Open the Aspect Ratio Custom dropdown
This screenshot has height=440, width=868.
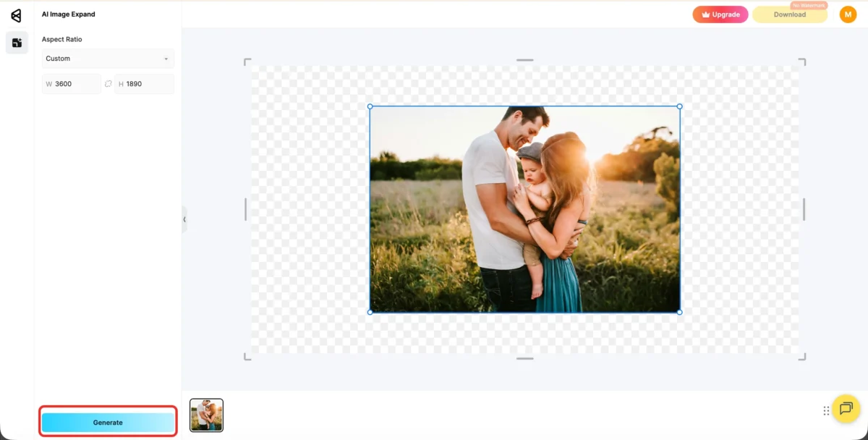tap(108, 59)
